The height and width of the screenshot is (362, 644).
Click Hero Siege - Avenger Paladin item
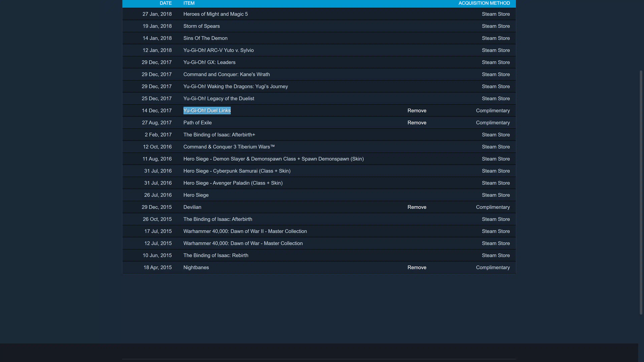coord(233,183)
